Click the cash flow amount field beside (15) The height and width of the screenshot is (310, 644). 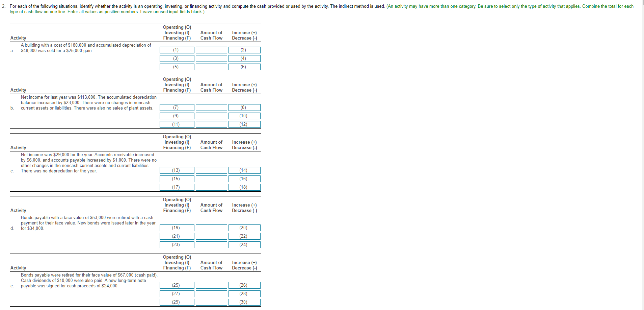pyautogui.click(x=211, y=178)
